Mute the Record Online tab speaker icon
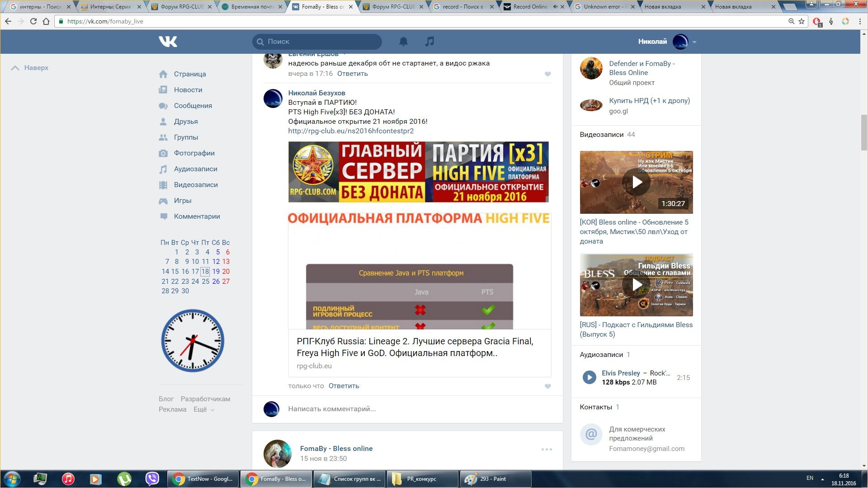The width and height of the screenshot is (868, 488). pyautogui.click(x=555, y=7)
